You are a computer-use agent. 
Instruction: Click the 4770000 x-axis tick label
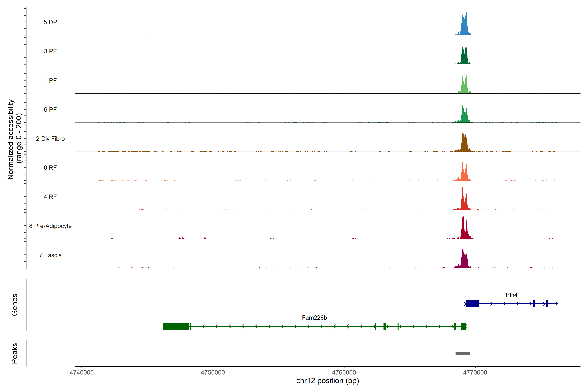tap(475, 373)
